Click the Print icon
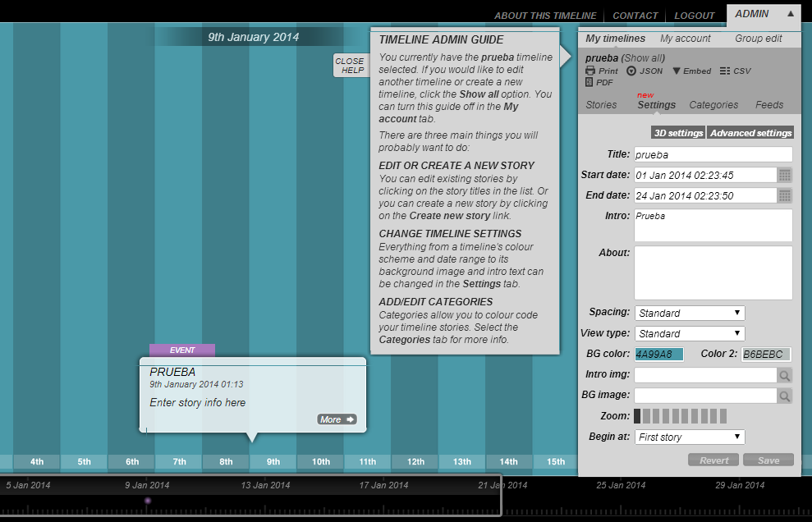The height and width of the screenshot is (522, 812). point(602,71)
